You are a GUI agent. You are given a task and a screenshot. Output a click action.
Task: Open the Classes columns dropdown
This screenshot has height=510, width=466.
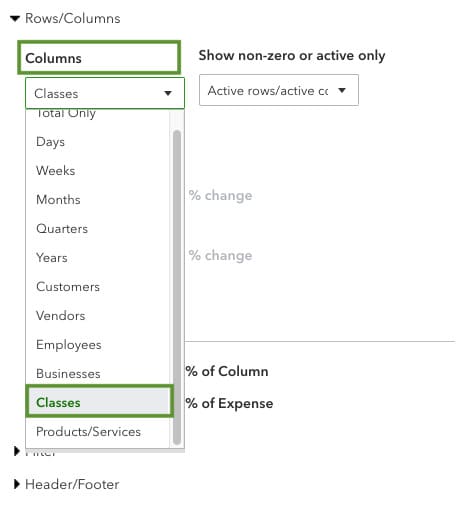[105, 93]
